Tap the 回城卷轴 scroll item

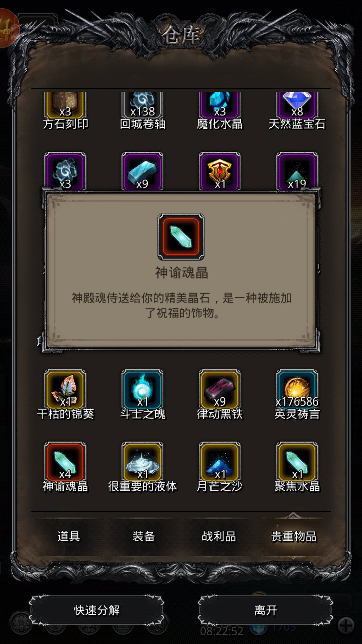pos(142,105)
